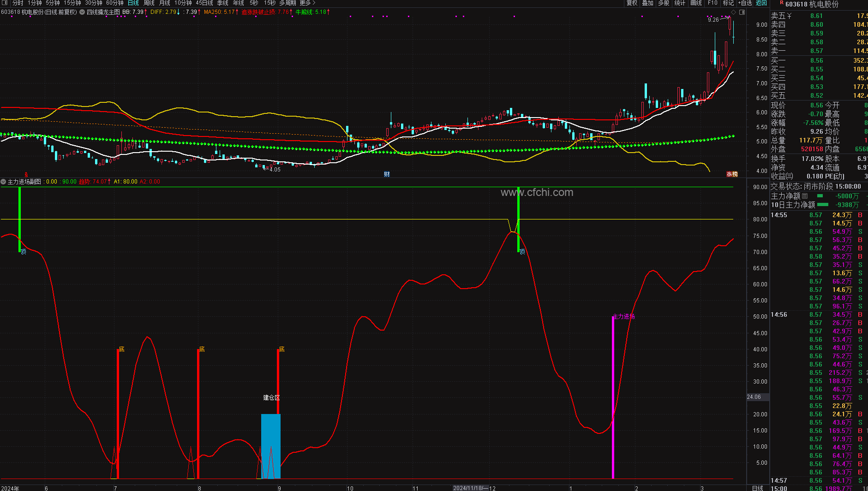Click the 10日主力净额 value -9388万
Screen dimensions: 868x491
(847, 205)
